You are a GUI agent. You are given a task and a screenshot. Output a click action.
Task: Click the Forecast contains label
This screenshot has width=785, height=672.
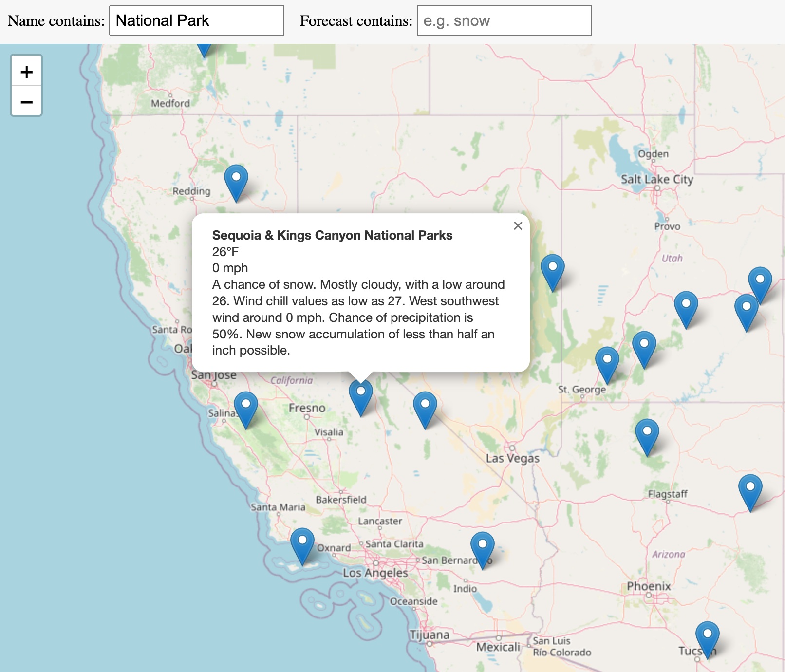coord(356,21)
